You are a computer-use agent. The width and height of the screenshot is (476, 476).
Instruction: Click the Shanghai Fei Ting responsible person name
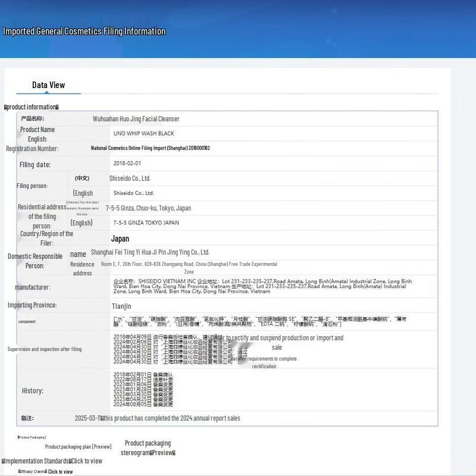(150, 253)
